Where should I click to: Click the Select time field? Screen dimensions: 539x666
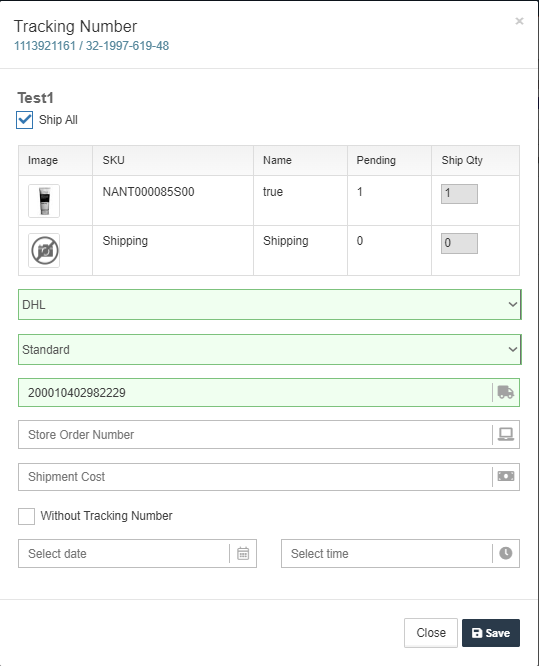[x=387, y=553]
